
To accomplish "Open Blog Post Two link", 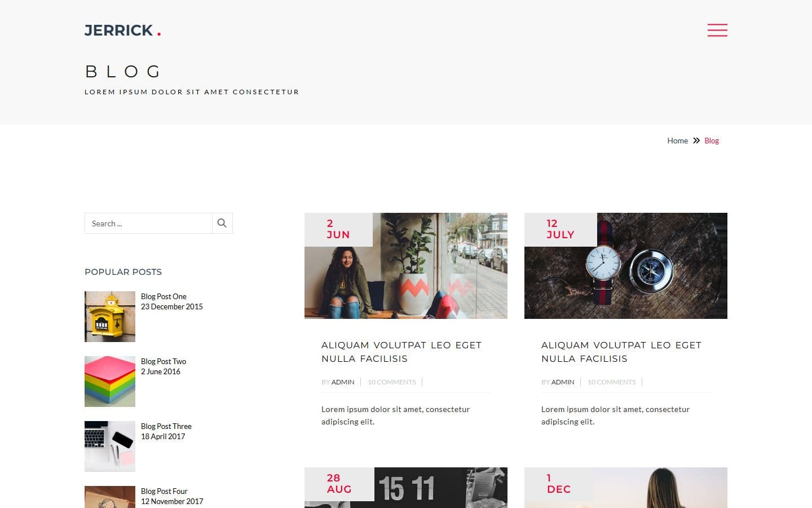I will tap(164, 361).
